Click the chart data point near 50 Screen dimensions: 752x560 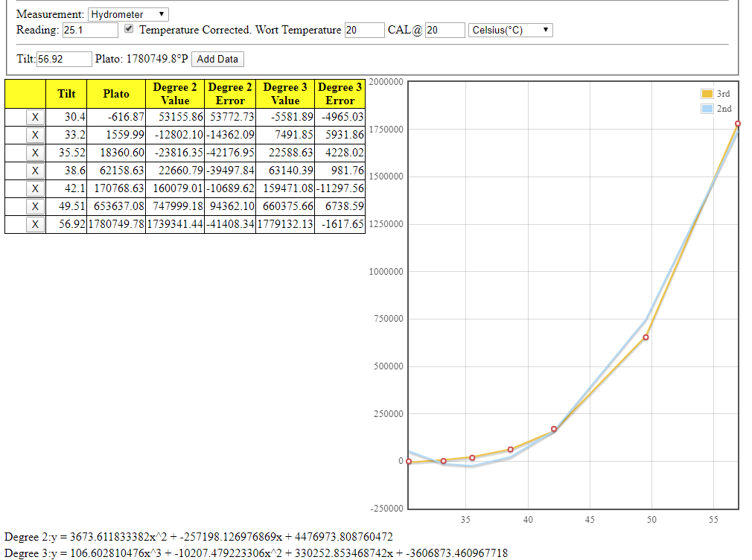(646, 337)
